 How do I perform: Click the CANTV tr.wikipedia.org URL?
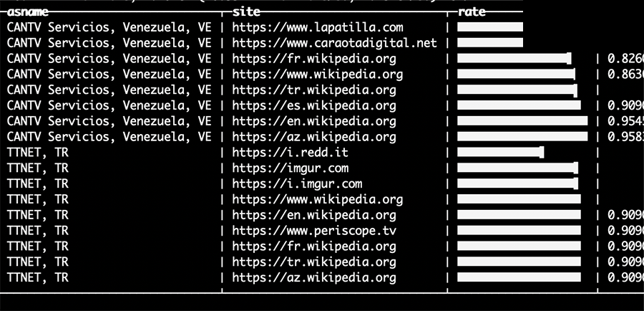pyautogui.click(x=314, y=90)
